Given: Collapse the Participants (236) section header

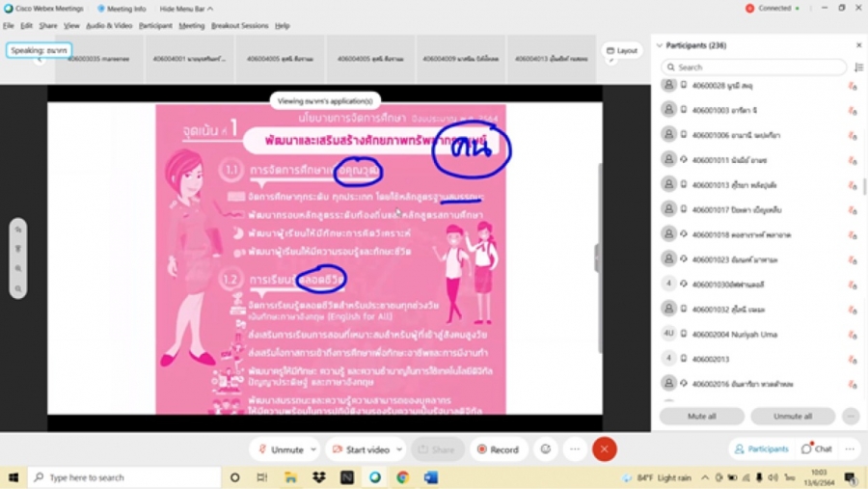Looking at the screenshot, I should click(x=660, y=45).
